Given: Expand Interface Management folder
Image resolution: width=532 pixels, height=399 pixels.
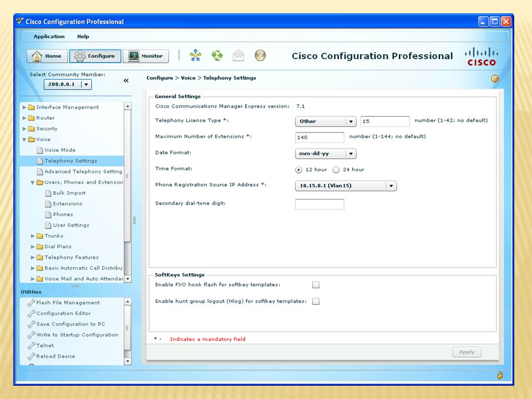Looking at the screenshot, I should 24,107.
